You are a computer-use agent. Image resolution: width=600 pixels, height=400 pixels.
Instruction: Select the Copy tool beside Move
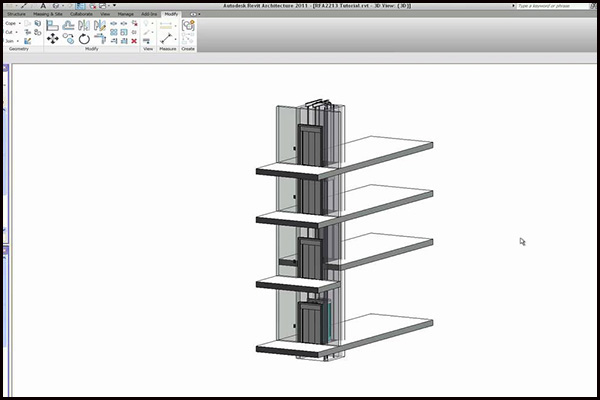point(68,38)
